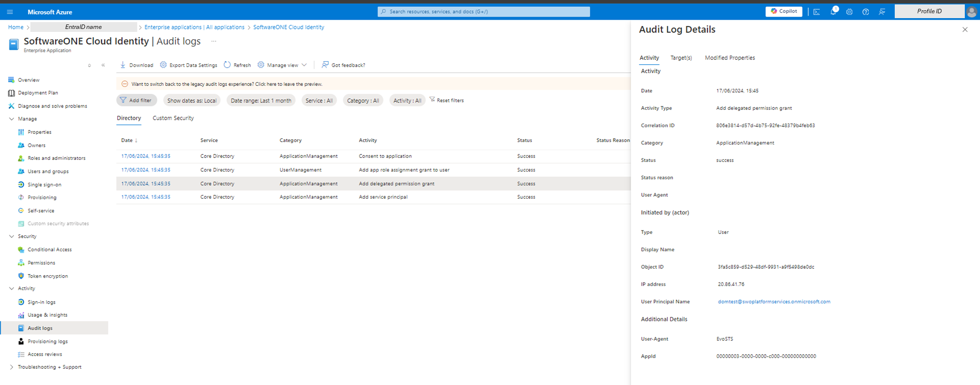Open Sign-in logs in the sidebar

click(42, 302)
